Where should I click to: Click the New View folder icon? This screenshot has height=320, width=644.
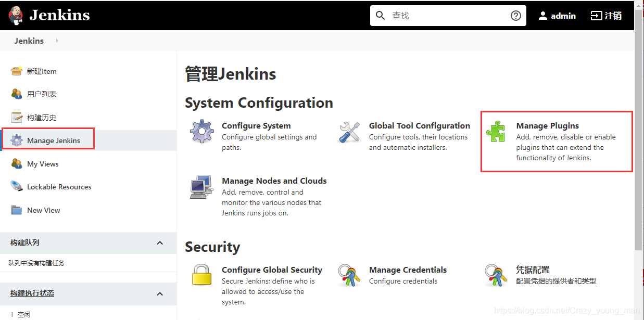pyautogui.click(x=17, y=210)
